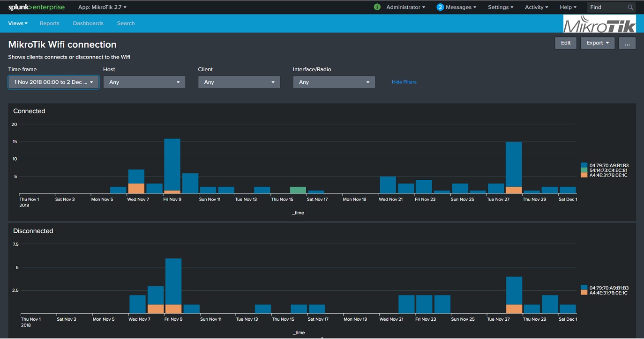Click the Disconnected panel title

33,231
